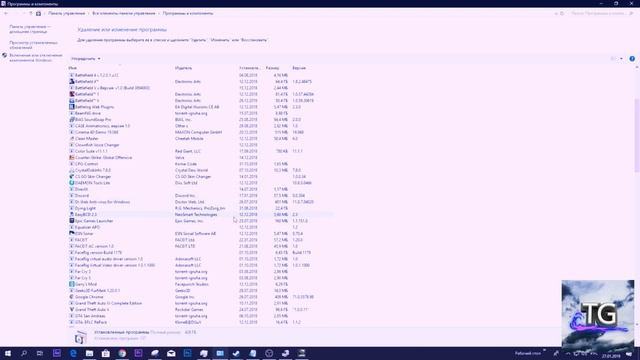Select FaceRig virtual audio driver row

tap(201, 259)
